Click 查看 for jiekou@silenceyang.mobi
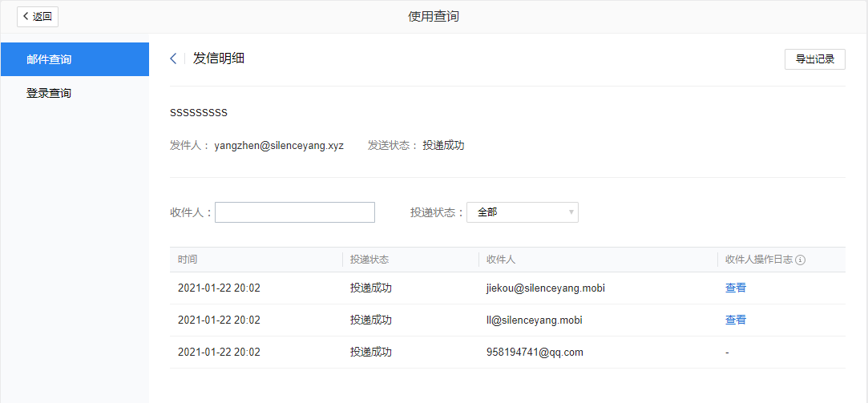The image size is (868, 403). (x=735, y=288)
